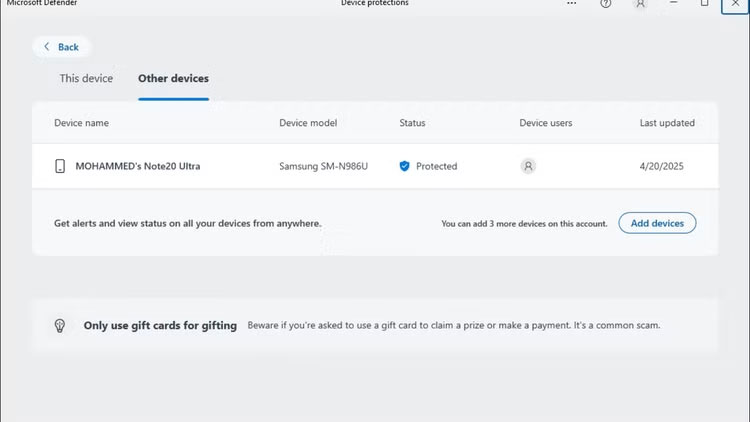Select the Other devices tab

173,78
